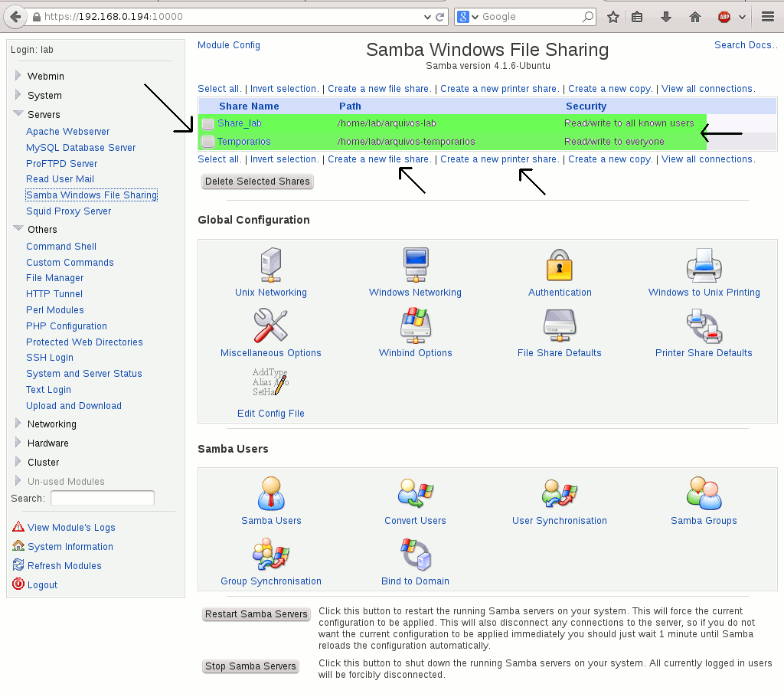Open the Unix Networking icon
Image resolution: width=784 pixels, height=697 pixels.
(x=270, y=265)
